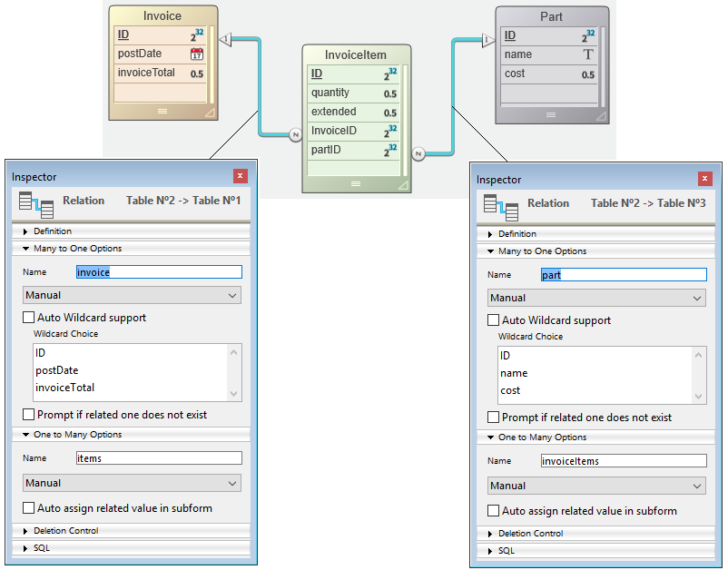Enable Auto Wildcard support in left Inspector
Screen dimensions: 728x570
pos(29,318)
